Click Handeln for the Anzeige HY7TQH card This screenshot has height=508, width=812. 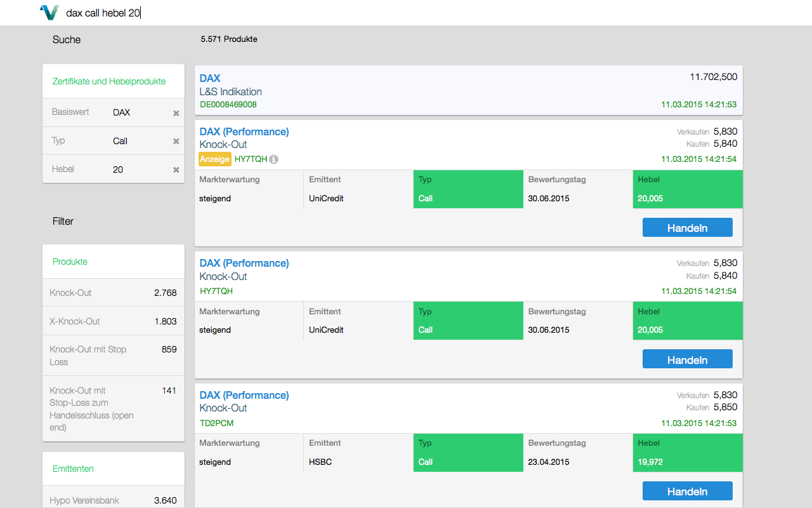point(687,228)
